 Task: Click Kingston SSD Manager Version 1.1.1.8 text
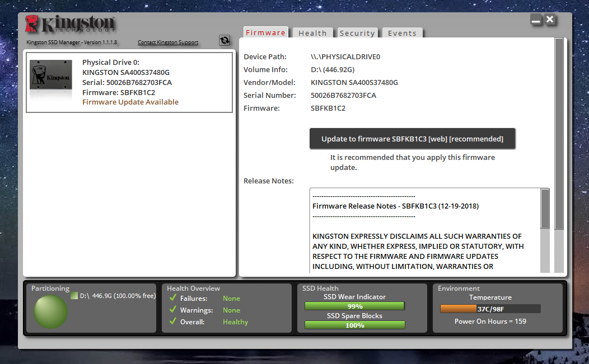[x=72, y=42]
